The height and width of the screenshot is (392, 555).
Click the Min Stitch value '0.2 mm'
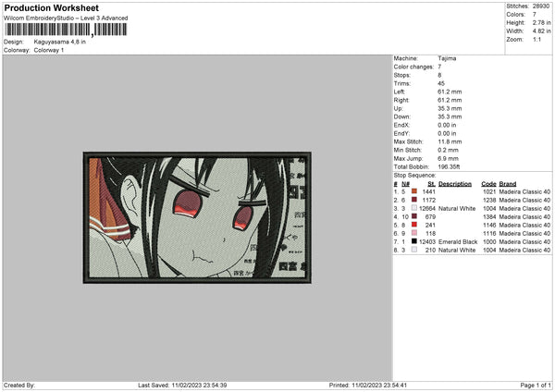pyautogui.click(x=448, y=150)
